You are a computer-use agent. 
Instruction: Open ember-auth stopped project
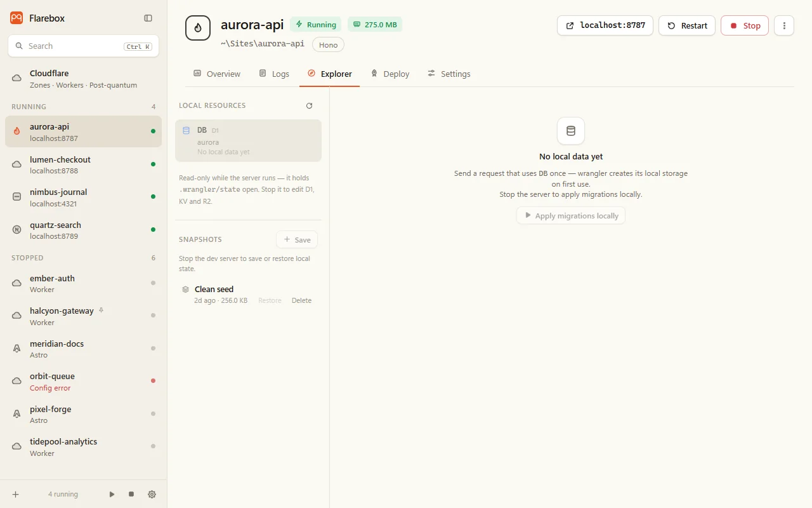click(x=83, y=283)
